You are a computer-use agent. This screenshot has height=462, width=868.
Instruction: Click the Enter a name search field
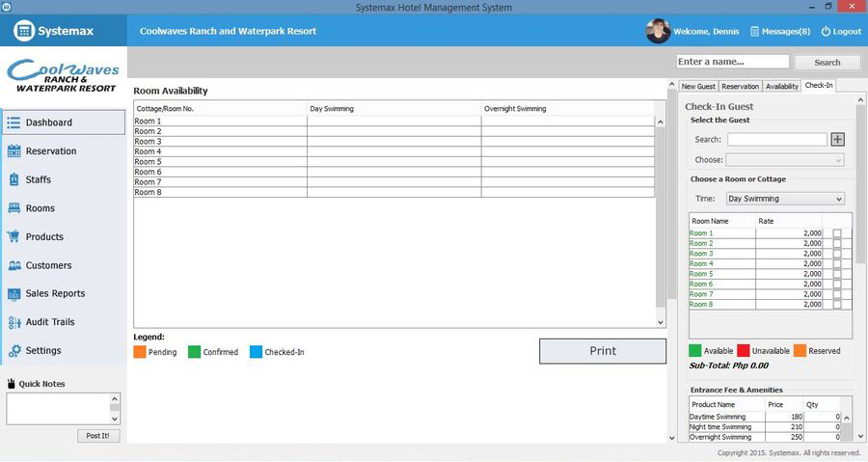click(x=732, y=62)
